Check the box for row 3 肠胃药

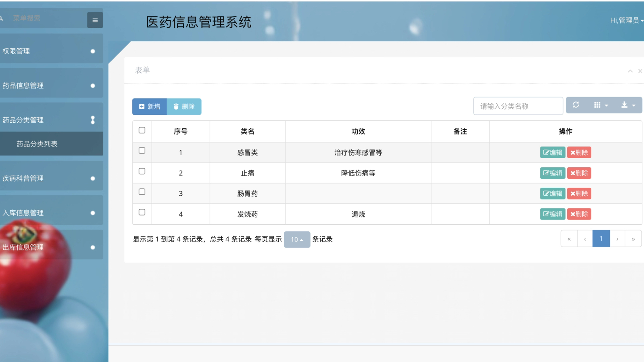[142, 192]
